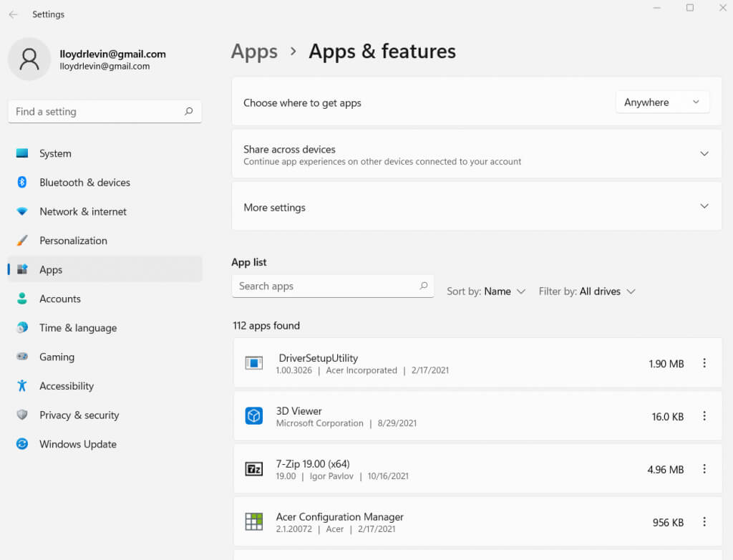Open more options for DriverSetupUtility
Image resolution: width=733 pixels, height=560 pixels.
(x=704, y=363)
